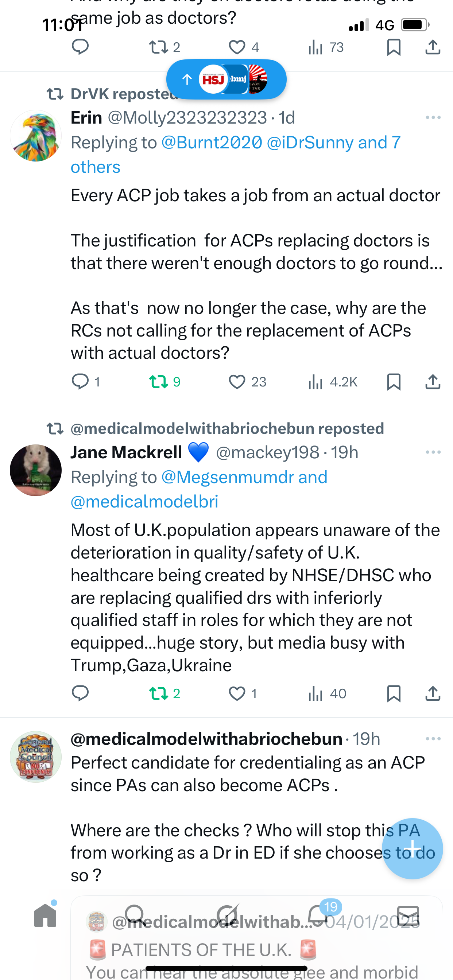Viewport: 453px width, 980px height.
Task: Tap the new posts pill with HSJ avatar
Action: coord(226,79)
